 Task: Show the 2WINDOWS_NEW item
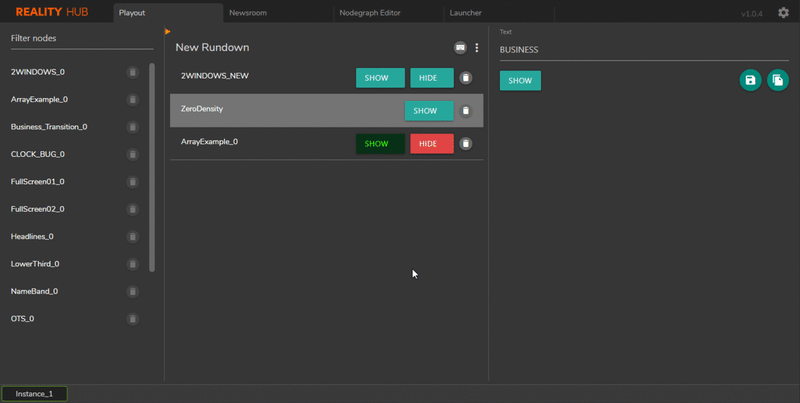coord(380,78)
